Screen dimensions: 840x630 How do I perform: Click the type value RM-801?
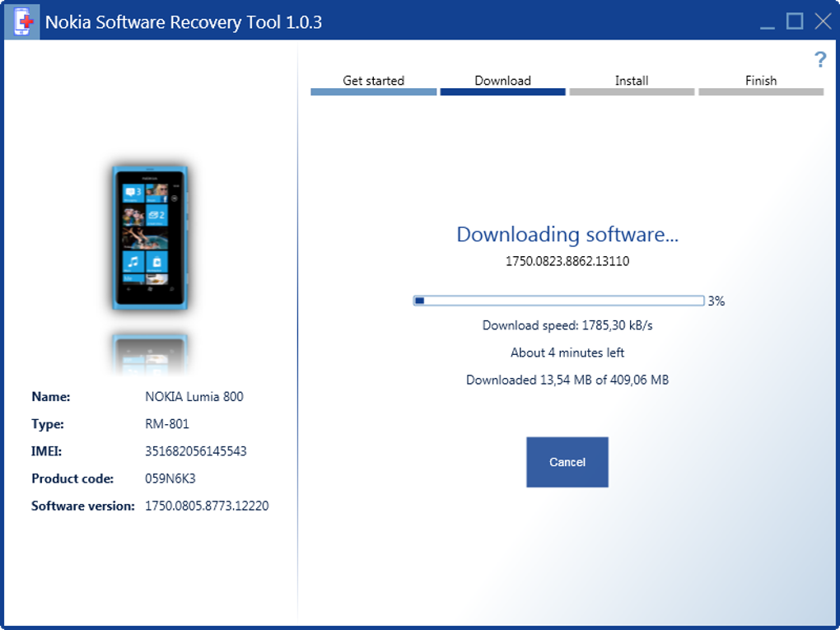point(166,424)
